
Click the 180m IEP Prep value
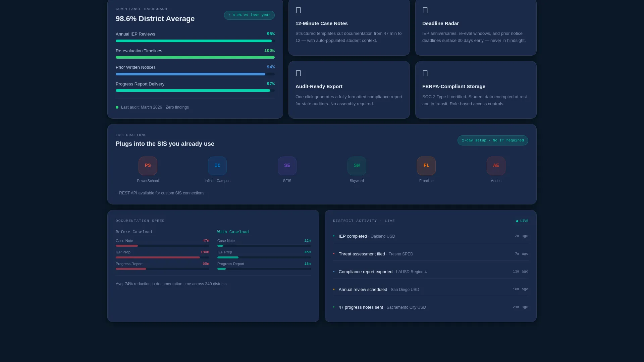tap(205, 252)
